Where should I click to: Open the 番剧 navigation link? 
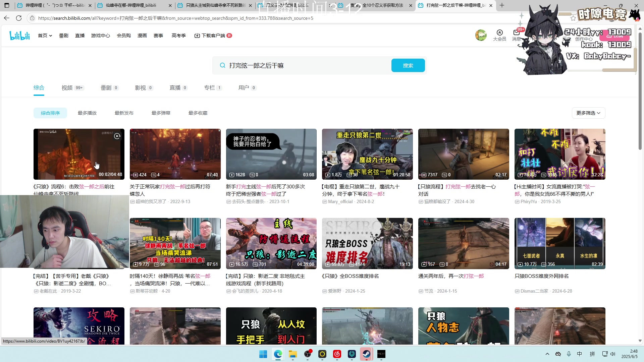[64, 36]
